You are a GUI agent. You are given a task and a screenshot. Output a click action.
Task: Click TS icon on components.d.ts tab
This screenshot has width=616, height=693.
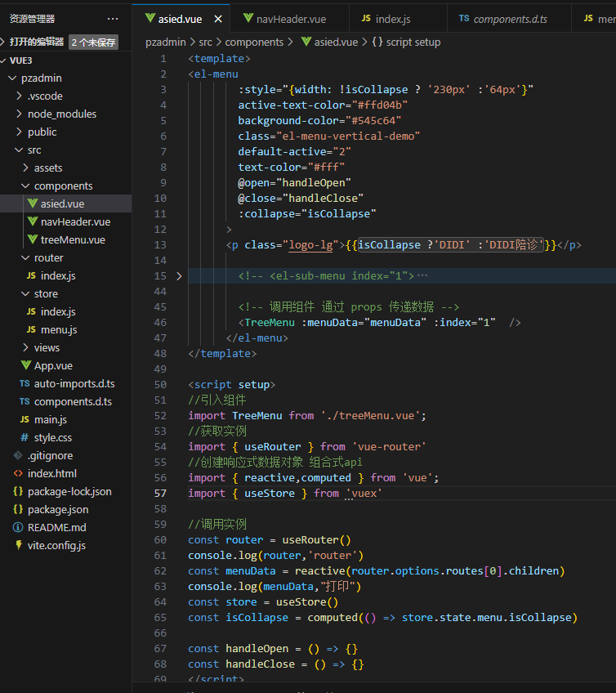464,19
